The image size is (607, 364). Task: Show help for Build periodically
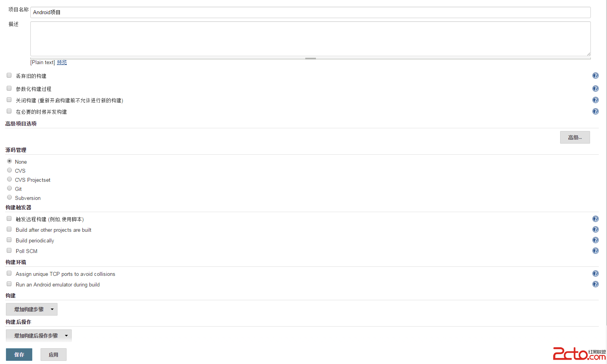[x=595, y=240]
